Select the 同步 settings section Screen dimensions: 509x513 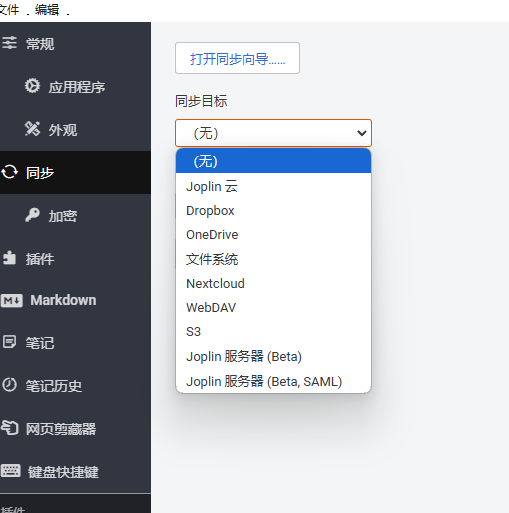click(x=75, y=173)
